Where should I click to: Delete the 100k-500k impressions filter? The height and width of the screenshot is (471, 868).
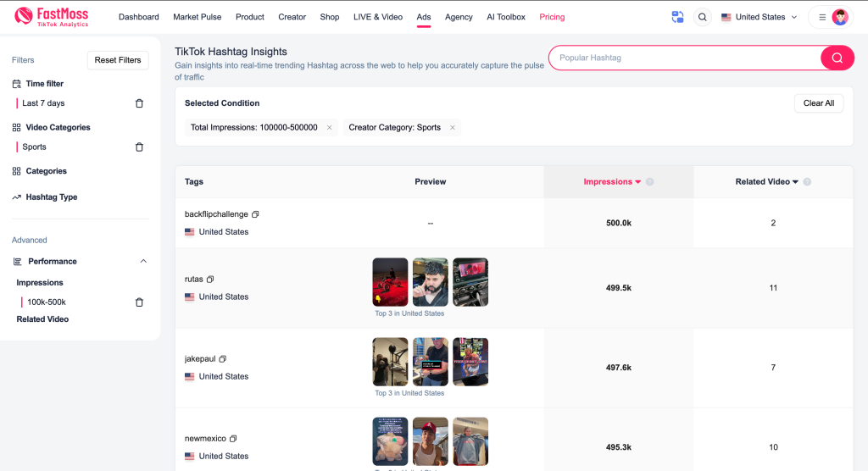click(x=140, y=302)
